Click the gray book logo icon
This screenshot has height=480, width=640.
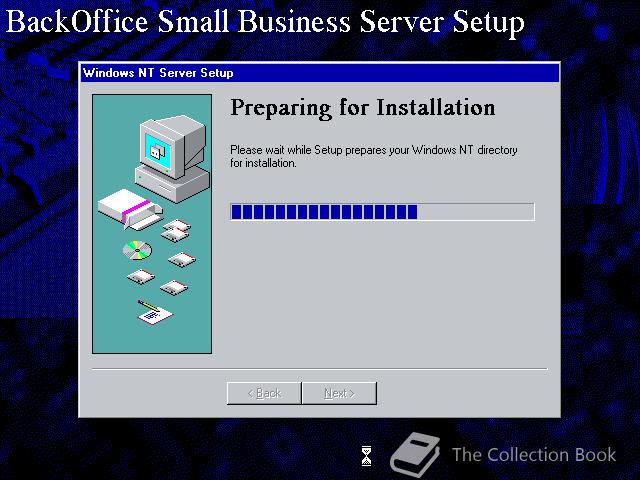[416, 454]
